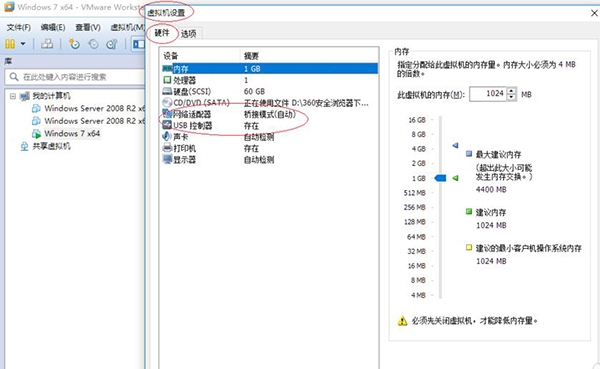Click the take snapshot toolbar icon
The image size is (600, 369).
tap(74, 44)
